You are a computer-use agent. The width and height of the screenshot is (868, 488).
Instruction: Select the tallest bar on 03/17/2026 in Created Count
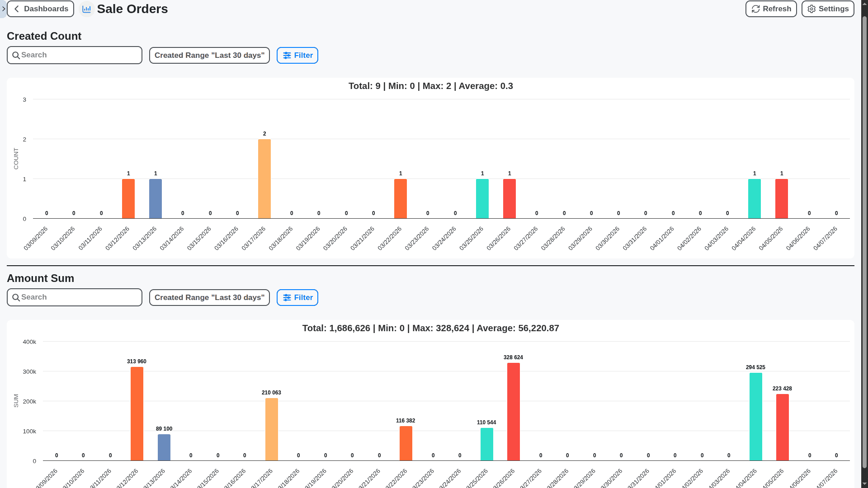[264, 178]
